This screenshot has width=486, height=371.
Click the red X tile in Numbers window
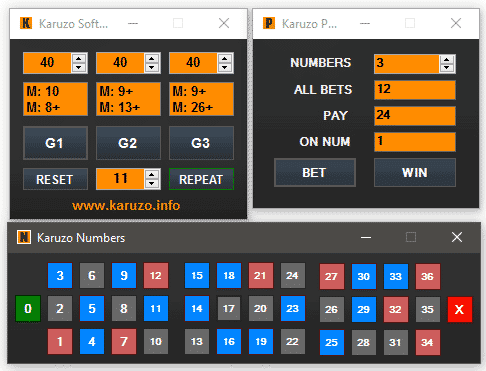460,309
